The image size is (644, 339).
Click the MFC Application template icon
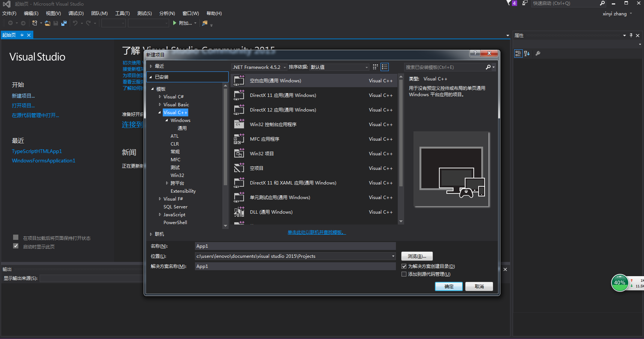239,139
